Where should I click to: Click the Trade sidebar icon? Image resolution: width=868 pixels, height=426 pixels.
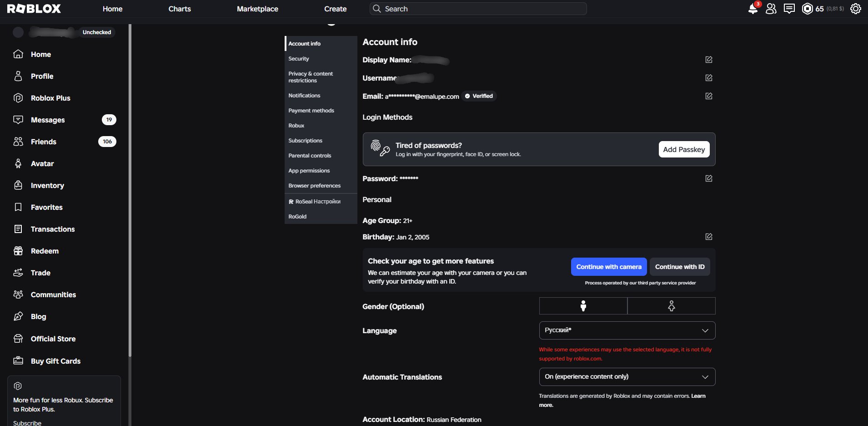[x=18, y=273]
